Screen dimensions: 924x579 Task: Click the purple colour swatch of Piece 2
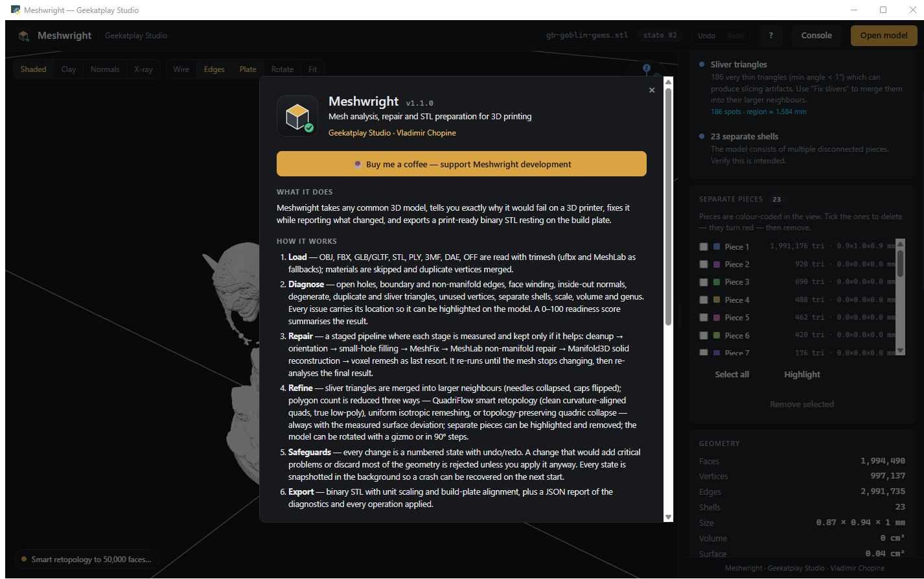click(x=717, y=265)
